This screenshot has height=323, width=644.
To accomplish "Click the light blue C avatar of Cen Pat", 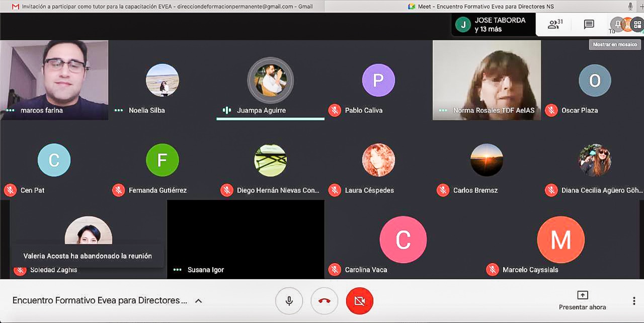I will click(54, 160).
